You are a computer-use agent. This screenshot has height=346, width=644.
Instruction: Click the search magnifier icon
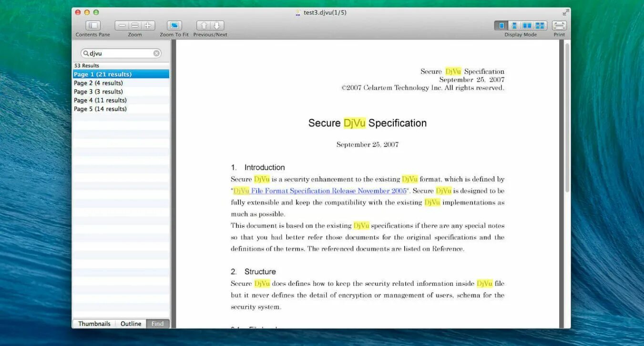[86, 53]
